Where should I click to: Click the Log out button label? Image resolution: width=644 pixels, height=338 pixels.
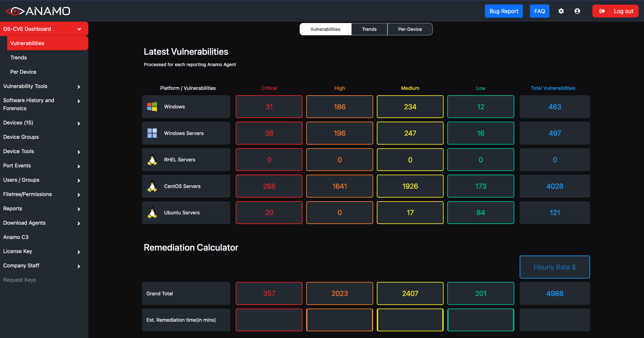click(x=624, y=11)
